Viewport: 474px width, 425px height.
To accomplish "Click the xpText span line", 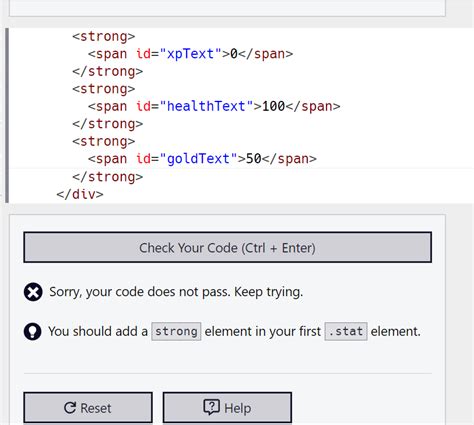I will tap(190, 54).
